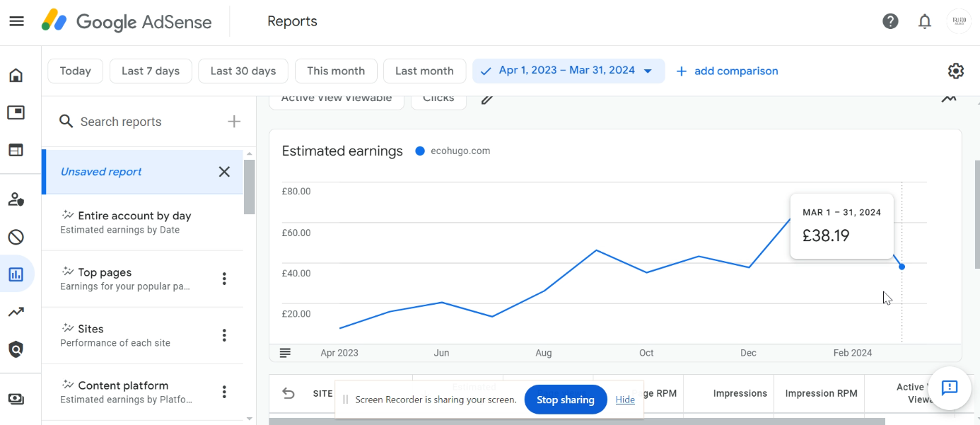This screenshot has height=425, width=980.
Task: Sort by Impression RPM column header
Action: pyautogui.click(x=822, y=393)
